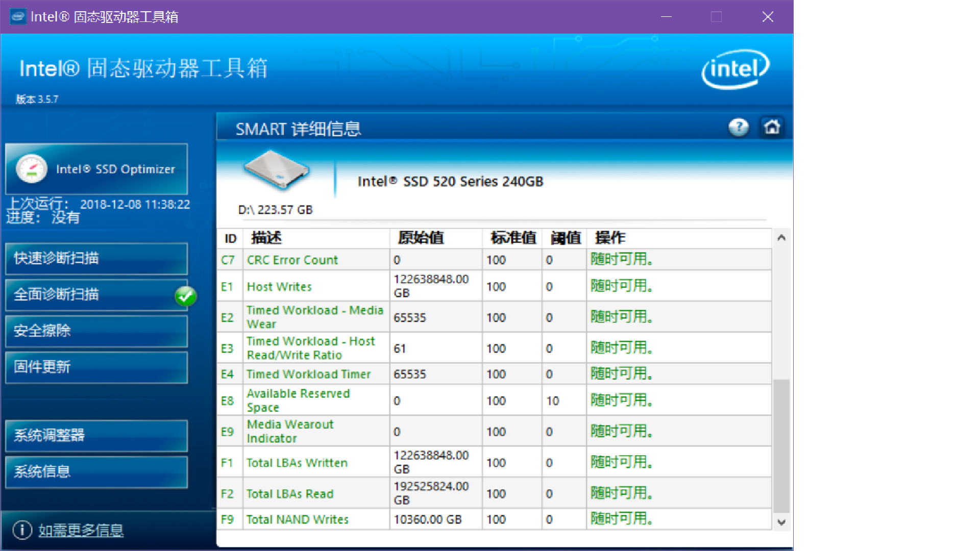Open 固件更新 firmware update
The width and height of the screenshot is (980, 551).
click(96, 367)
